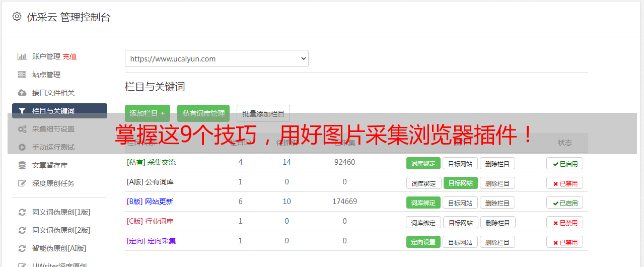Click column ID 4 in 采集交流 row

(240, 162)
